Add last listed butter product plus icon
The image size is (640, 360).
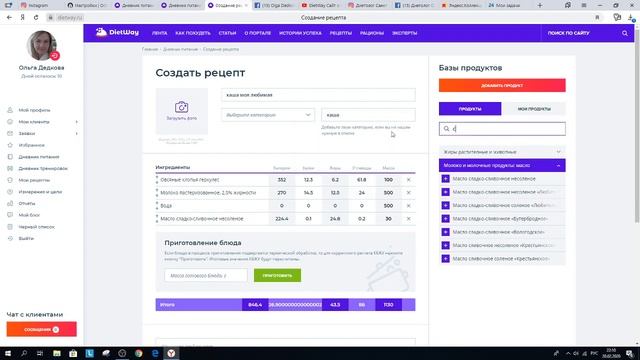click(x=445, y=259)
